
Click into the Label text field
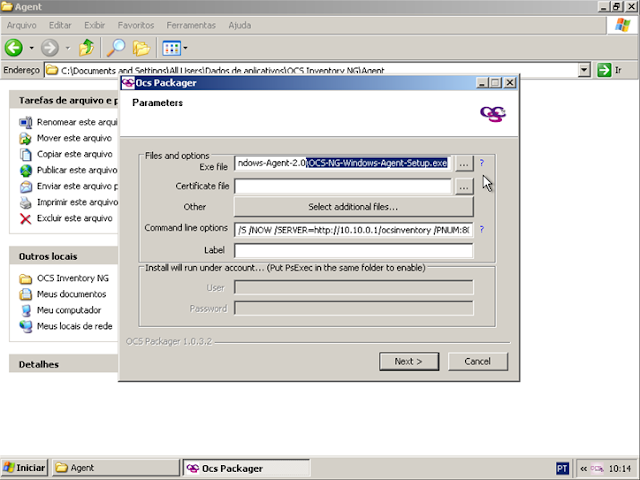tap(353, 250)
